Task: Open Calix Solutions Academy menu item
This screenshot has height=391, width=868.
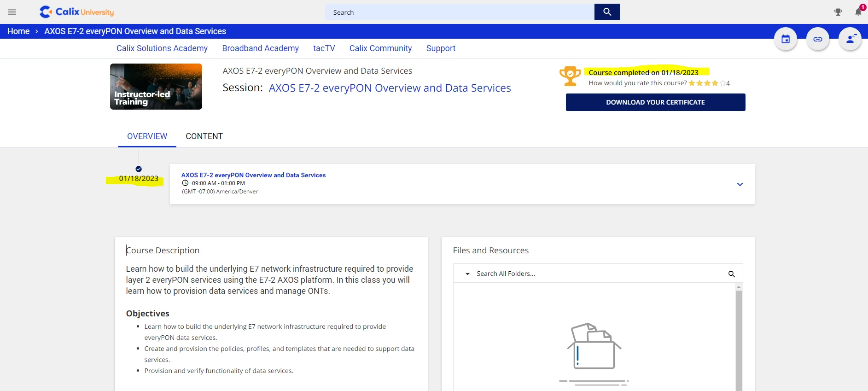Action: pyautogui.click(x=162, y=48)
